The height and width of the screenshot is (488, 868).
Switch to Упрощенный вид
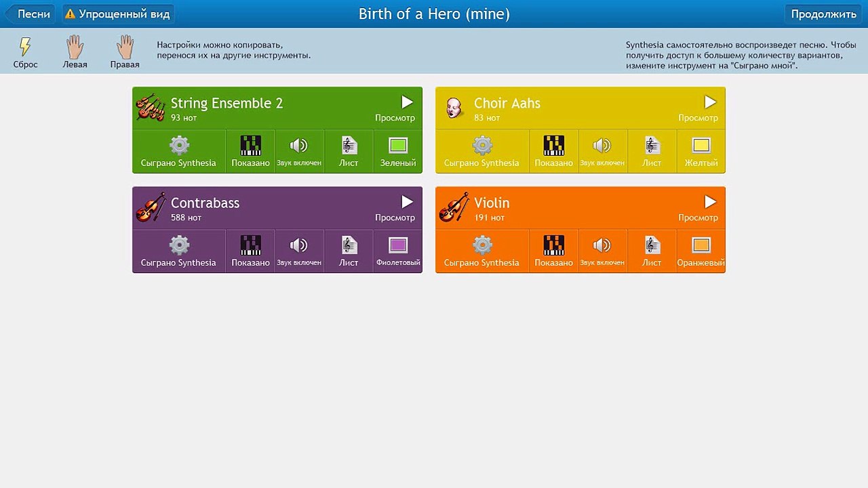pyautogui.click(x=118, y=14)
